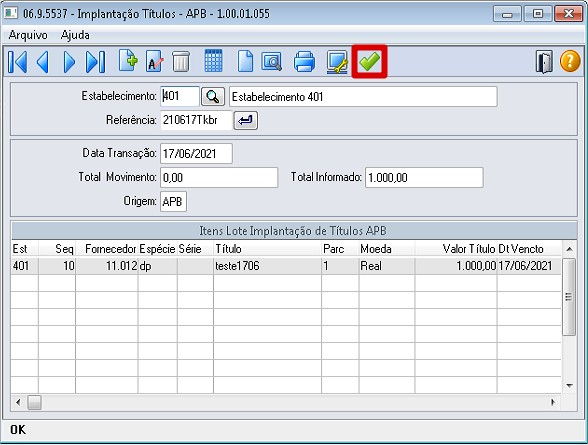Open Estabelecimento lookup magnifier button

pyautogui.click(x=213, y=97)
